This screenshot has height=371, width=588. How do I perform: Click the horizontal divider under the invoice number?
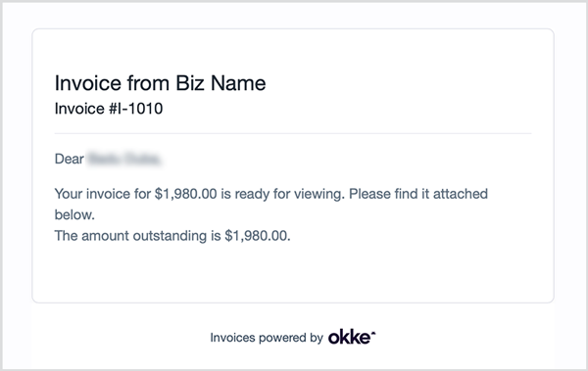(293, 133)
